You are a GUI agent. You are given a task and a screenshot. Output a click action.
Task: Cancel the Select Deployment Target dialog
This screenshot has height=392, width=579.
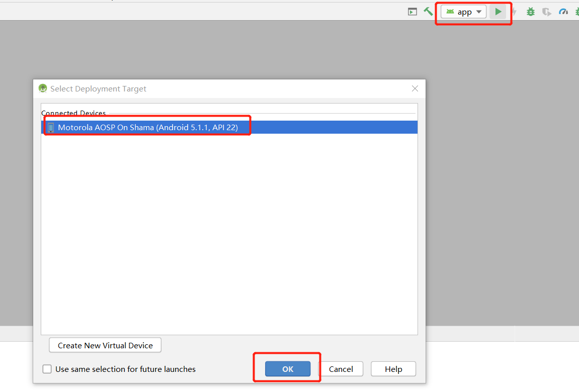pos(341,369)
